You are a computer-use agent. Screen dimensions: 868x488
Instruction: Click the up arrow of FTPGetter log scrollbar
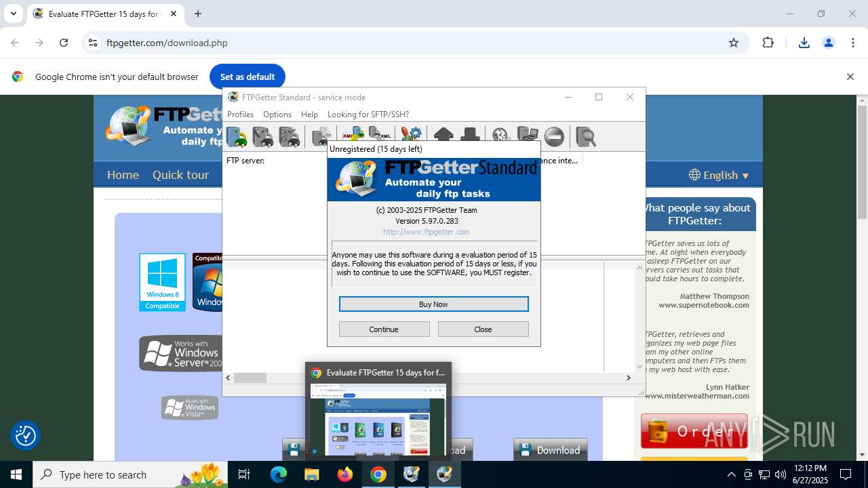tap(639, 268)
